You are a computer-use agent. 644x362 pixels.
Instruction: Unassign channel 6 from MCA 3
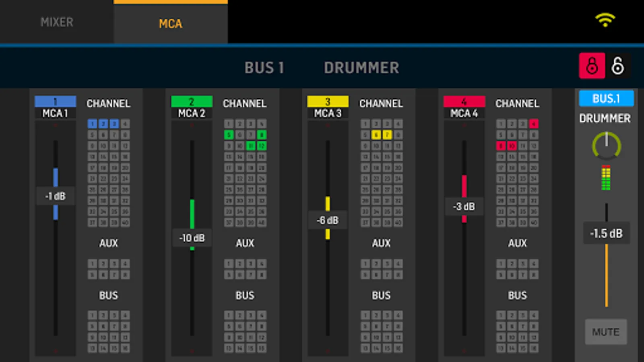376,135
